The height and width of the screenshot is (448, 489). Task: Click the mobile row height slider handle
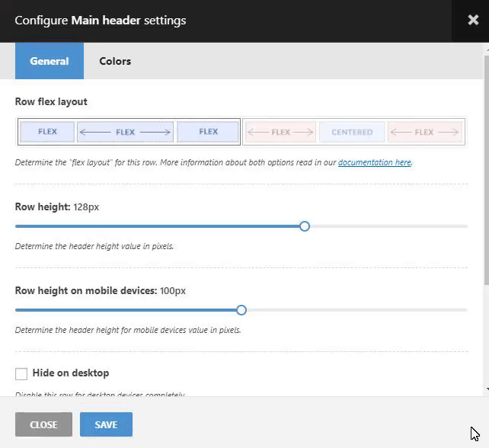[x=241, y=310]
